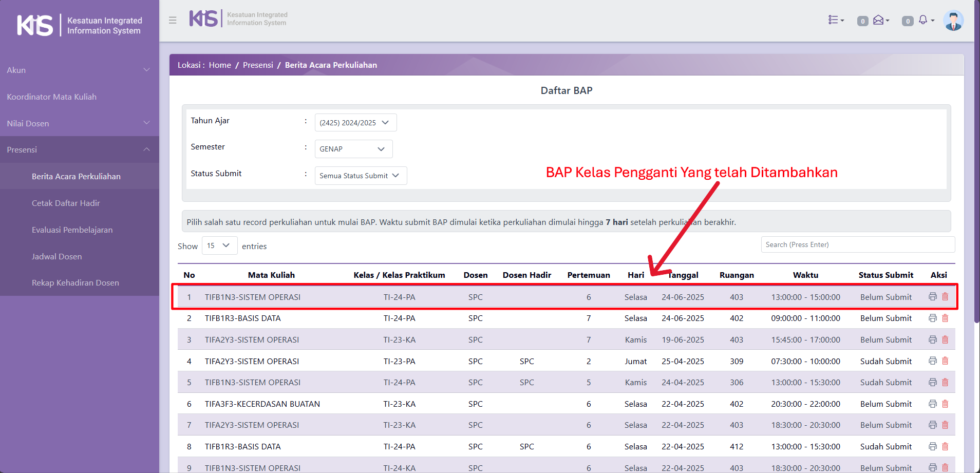Open the Tahun Ajar dropdown
This screenshot has width=980, height=473.
pyautogui.click(x=355, y=123)
